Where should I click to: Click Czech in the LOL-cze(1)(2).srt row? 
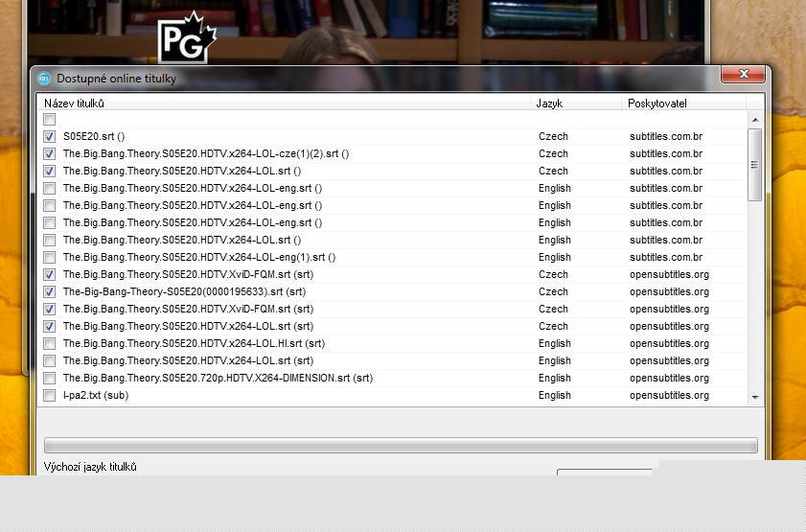[553, 153]
